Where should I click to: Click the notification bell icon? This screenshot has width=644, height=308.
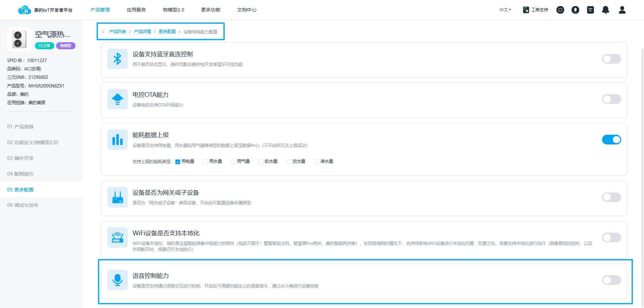coord(605,10)
